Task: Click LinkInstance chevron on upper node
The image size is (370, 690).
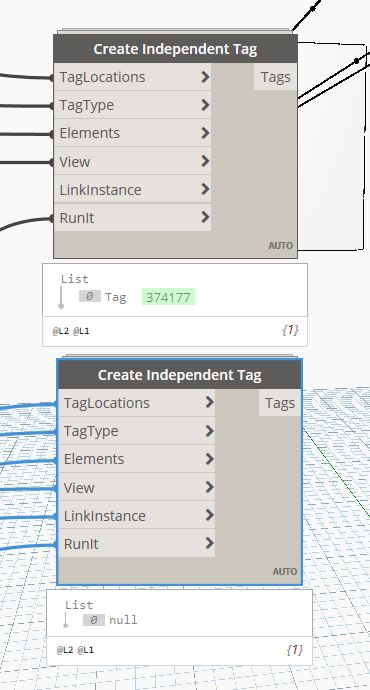Action: (x=205, y=189)
